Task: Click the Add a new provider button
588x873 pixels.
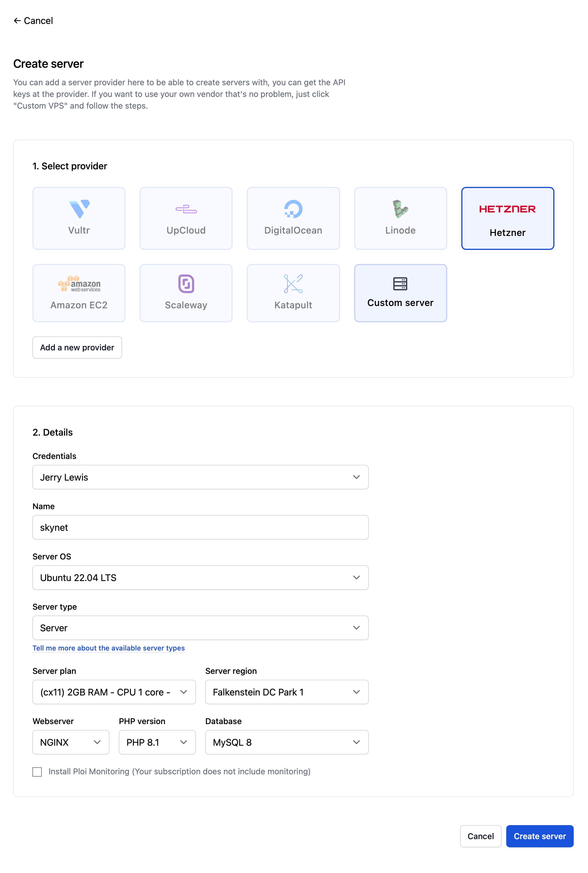Action: [77, 347]
